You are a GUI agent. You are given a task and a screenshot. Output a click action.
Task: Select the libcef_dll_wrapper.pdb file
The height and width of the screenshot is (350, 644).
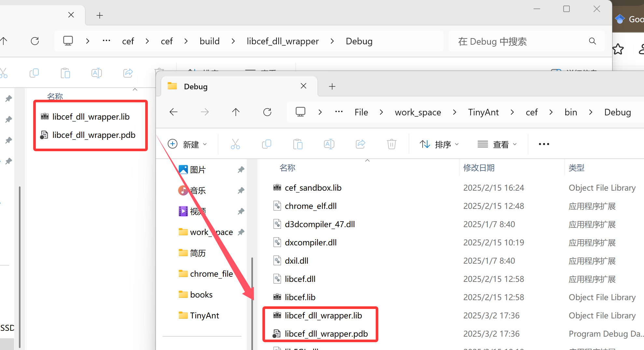tap(326, 333)
